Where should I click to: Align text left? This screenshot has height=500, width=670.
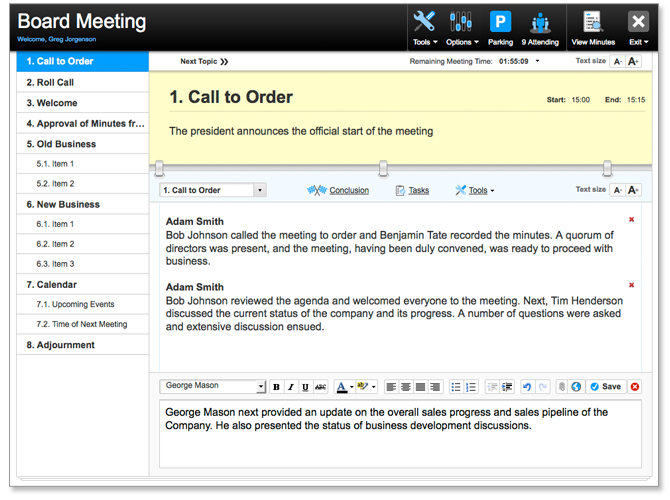point(391,387)
